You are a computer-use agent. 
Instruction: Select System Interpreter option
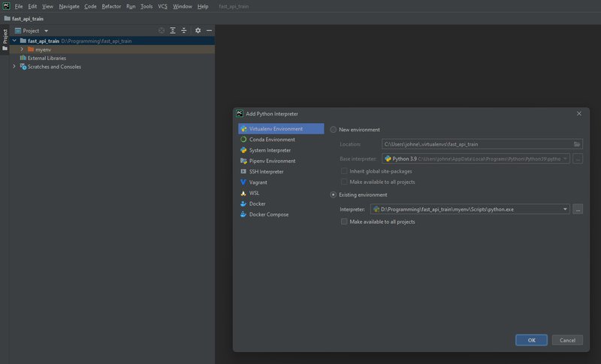pos(281,150)
